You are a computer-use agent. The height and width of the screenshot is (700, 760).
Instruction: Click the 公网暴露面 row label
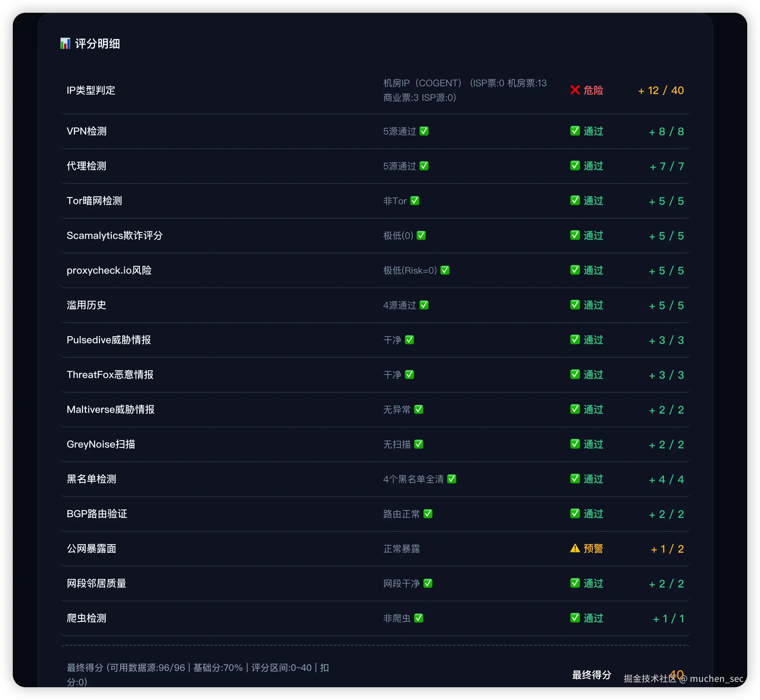[91, 548]
